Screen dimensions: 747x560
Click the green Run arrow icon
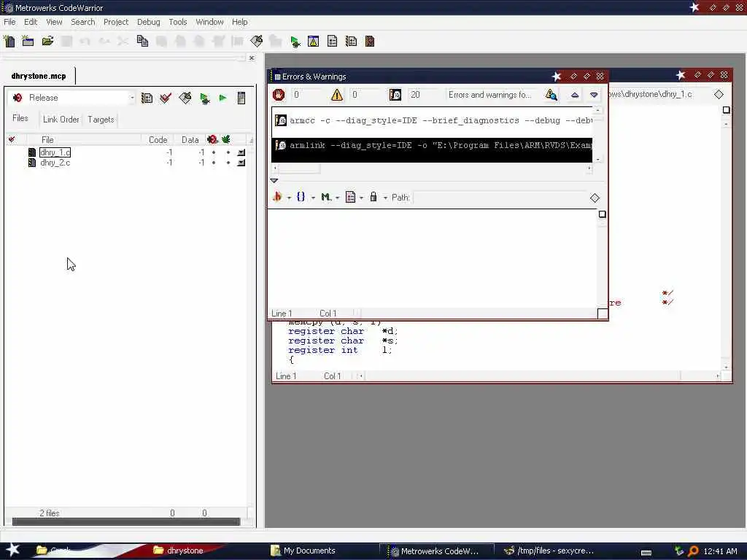coord(222,98)
